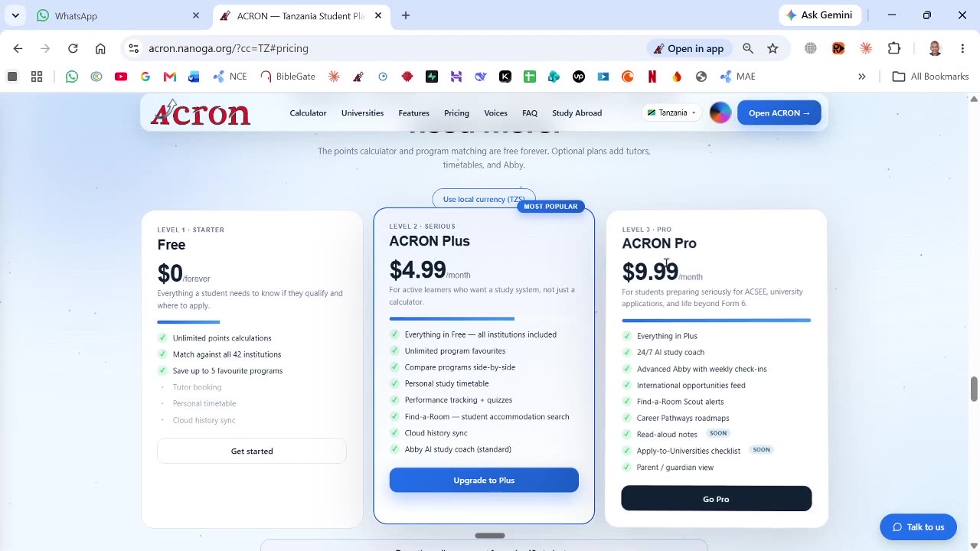The width and height of the screenshot is (980, 551).
Task: Click the 'Personal study timetable' feature
Action: tap(446, 383)
